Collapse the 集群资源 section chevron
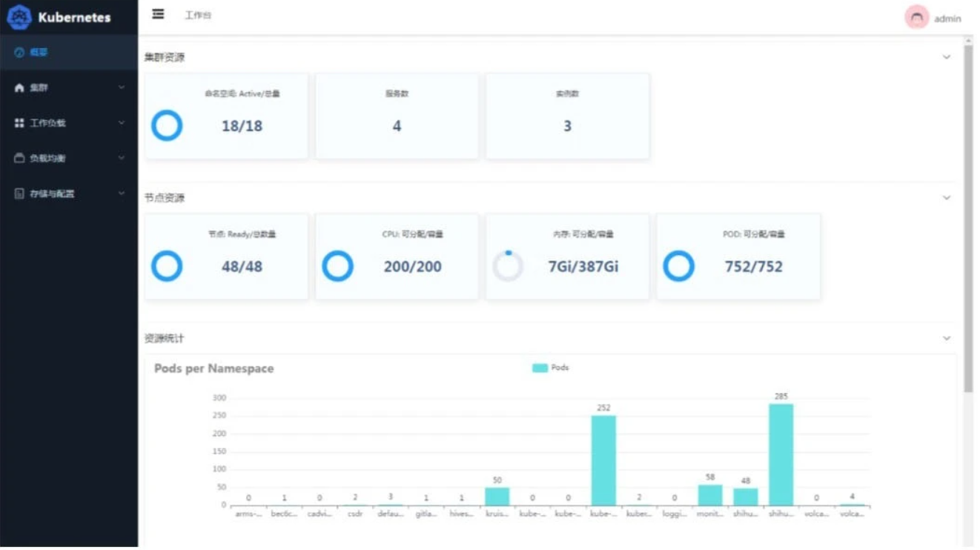The height and width of the screenshot is (550, 980). (947, 57)
